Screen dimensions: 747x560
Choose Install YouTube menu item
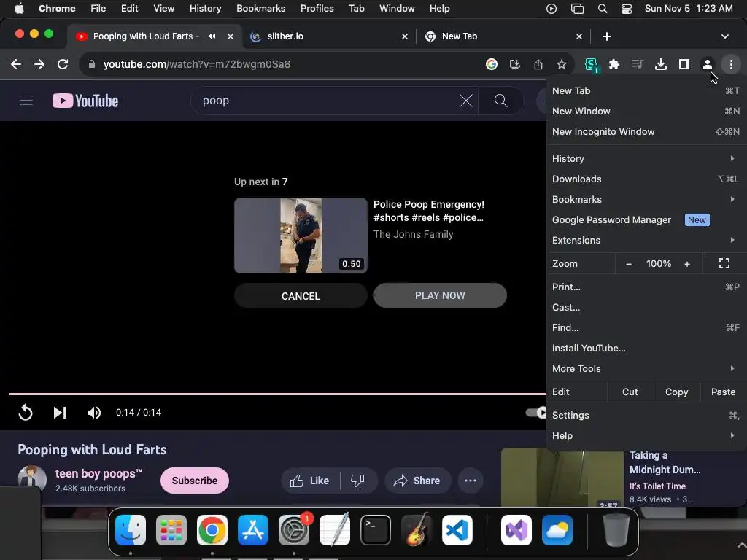click(x=646, y=348)
